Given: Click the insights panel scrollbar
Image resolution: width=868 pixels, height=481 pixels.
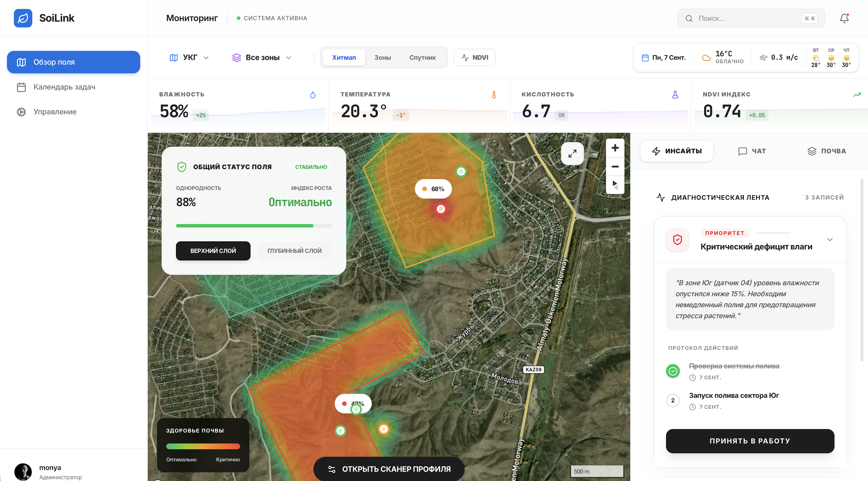Looking at the screenshot, I should 862,270.
